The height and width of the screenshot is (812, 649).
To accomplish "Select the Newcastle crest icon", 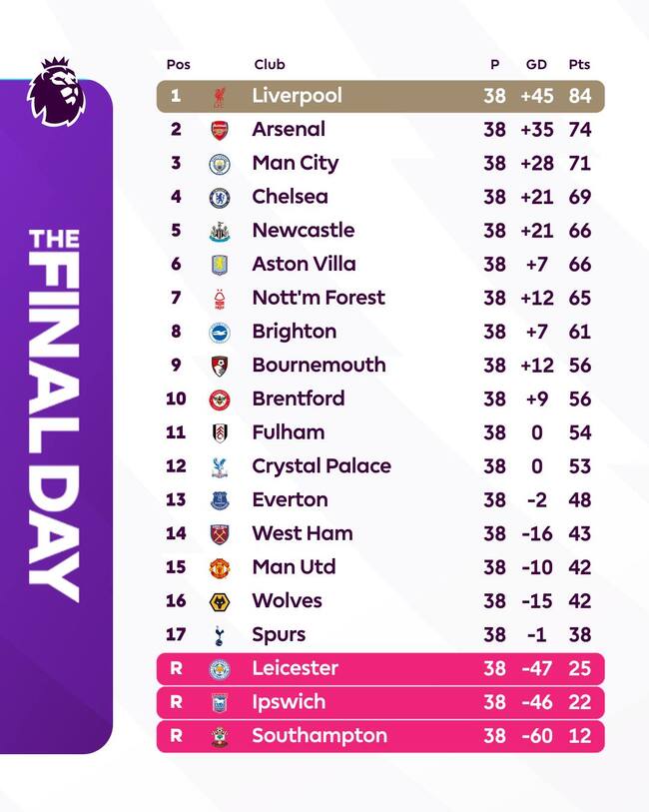I will pos(220,232).
